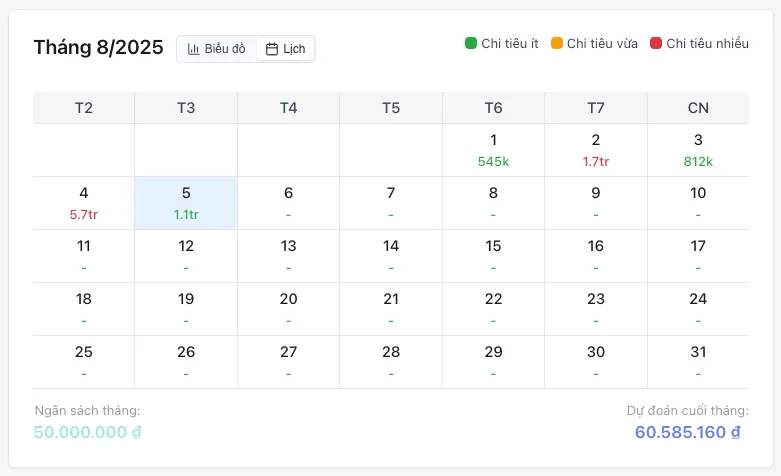The image size is (781, 476).
Task: Click the red Chi tiêu nhiều swatch
Action: pyautogui.click(x=656, y=43)
